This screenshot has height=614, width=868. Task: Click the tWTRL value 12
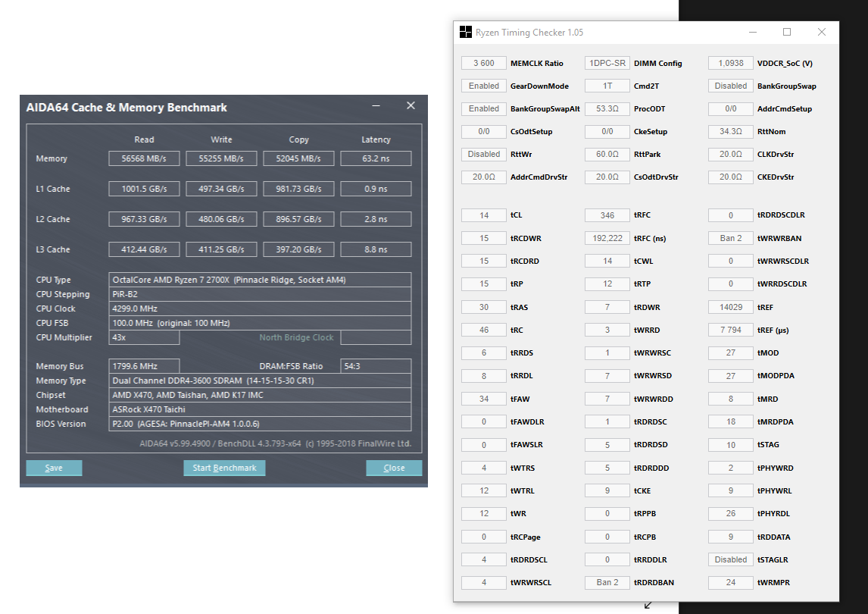[484, 490]
